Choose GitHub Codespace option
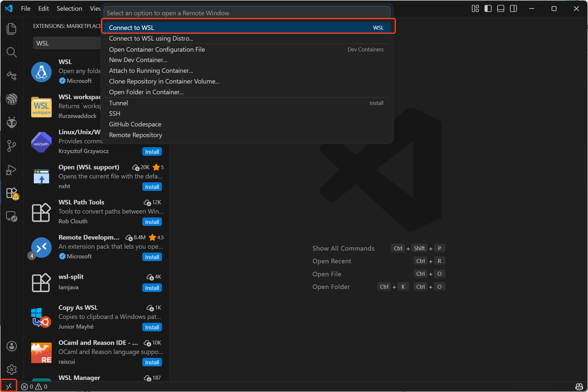Viewport: 588px width, 392px height. [246, 124]
